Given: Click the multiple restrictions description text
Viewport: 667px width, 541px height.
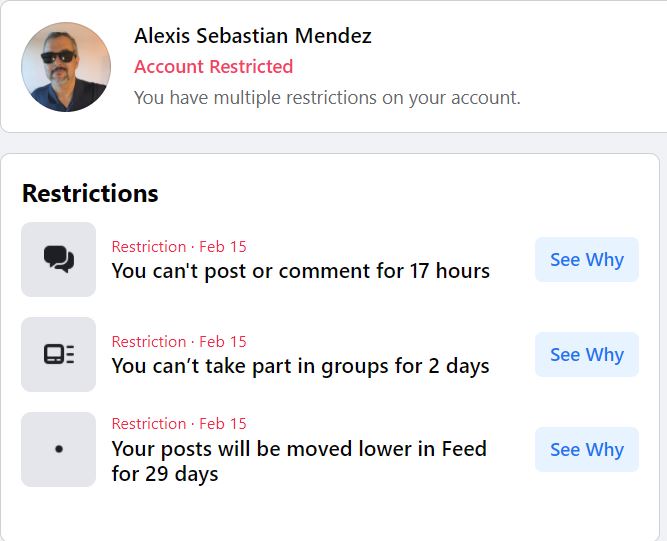Looking at the screenshot, I should coord(327,98).
